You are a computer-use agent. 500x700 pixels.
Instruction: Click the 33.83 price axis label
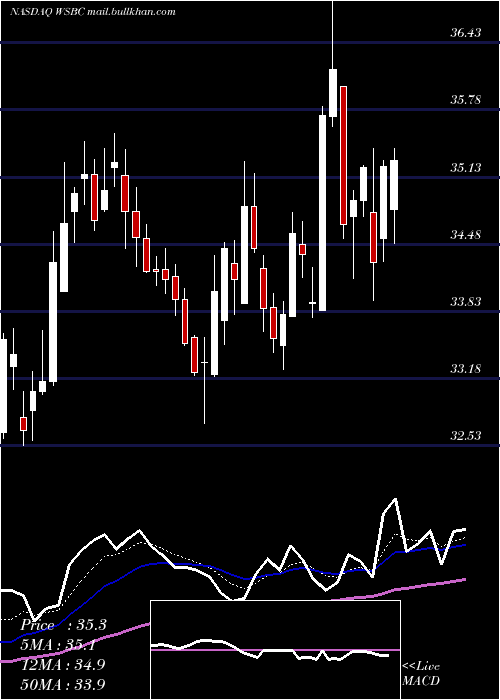[465, 302]
